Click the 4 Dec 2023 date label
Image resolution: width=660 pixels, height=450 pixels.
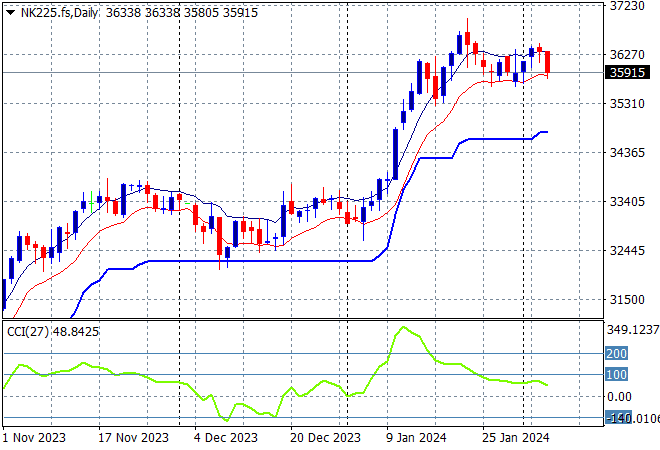[226, 437]
